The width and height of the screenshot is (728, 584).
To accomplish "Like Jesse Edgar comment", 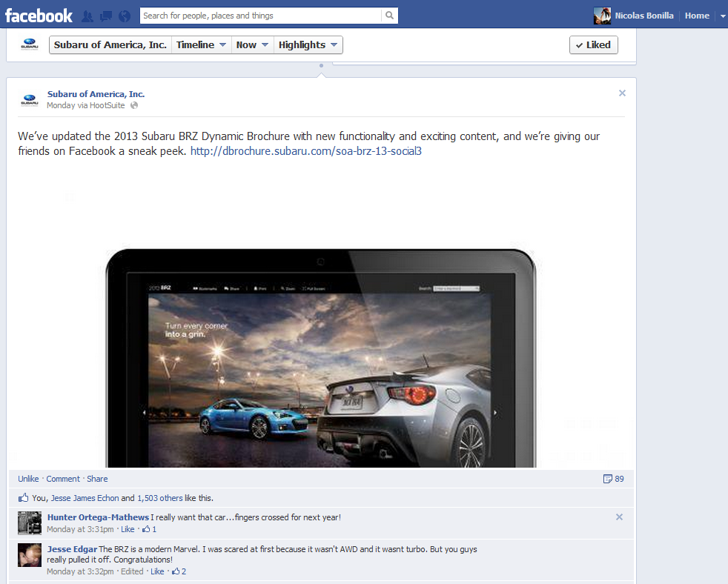I will point(157,571).
